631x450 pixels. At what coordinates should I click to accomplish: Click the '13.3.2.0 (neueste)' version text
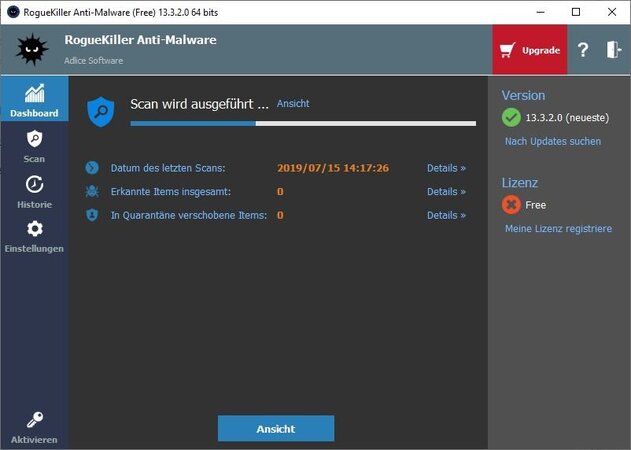(567, 118)
